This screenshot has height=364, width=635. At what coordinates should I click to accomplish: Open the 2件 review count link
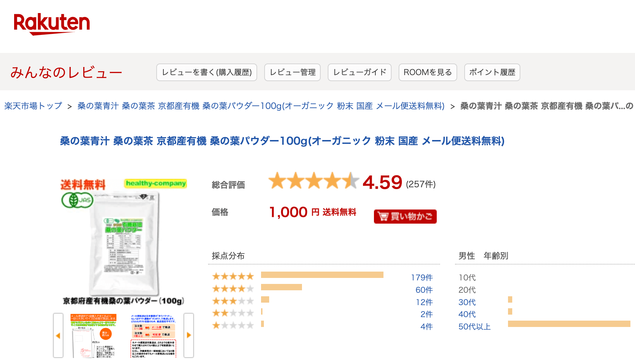[427, 314]
